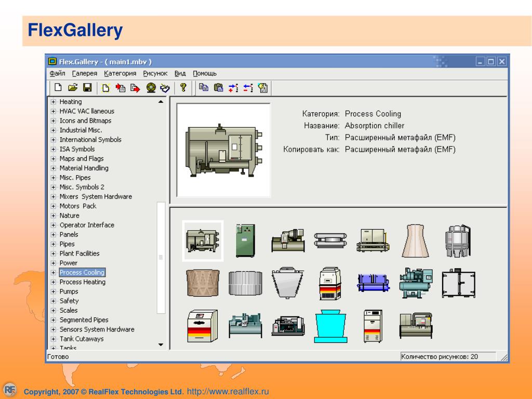Select the hyperbolic cooling tower thumbnail
This screenshot has height=399, width=532.
point(415,241)
